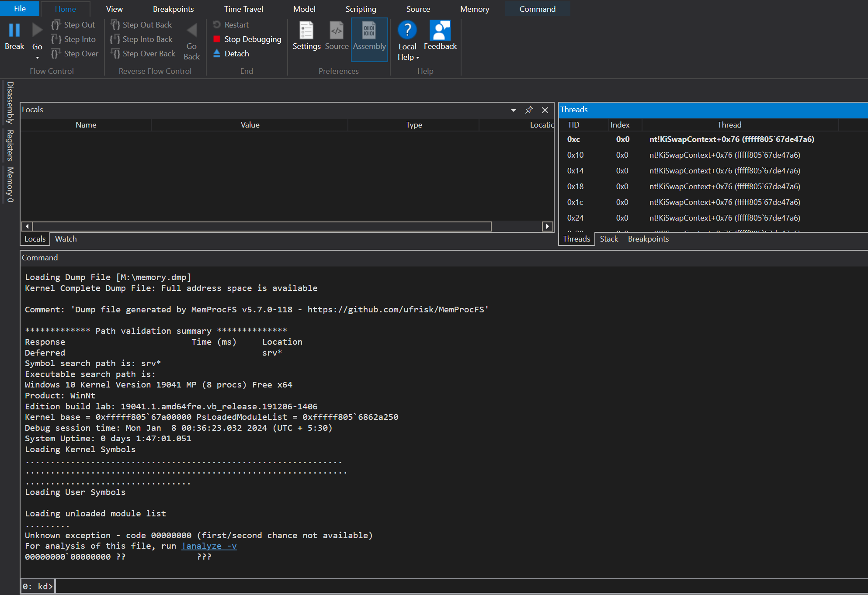Click the !analyze -v link
Image resolution: width=868 pixels, height=595 pixels.
(209, 546)
